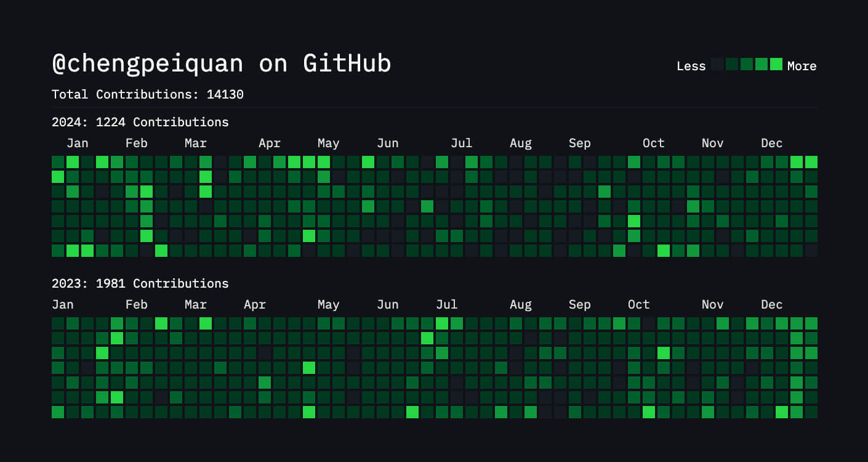
Task: Click the Jan label in the 2024 chart
Action: 78,143
